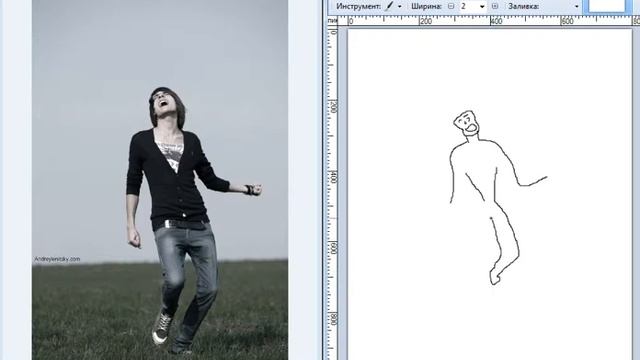This screenshot has width=640, height=360.
Task: Click the vertical ruler at the 400 mark
Action: pyautogui.click(x=333, y=176)
